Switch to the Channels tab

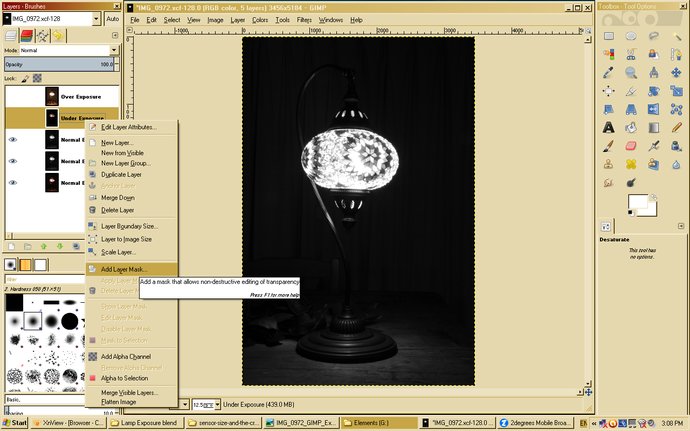pos(27,36)
